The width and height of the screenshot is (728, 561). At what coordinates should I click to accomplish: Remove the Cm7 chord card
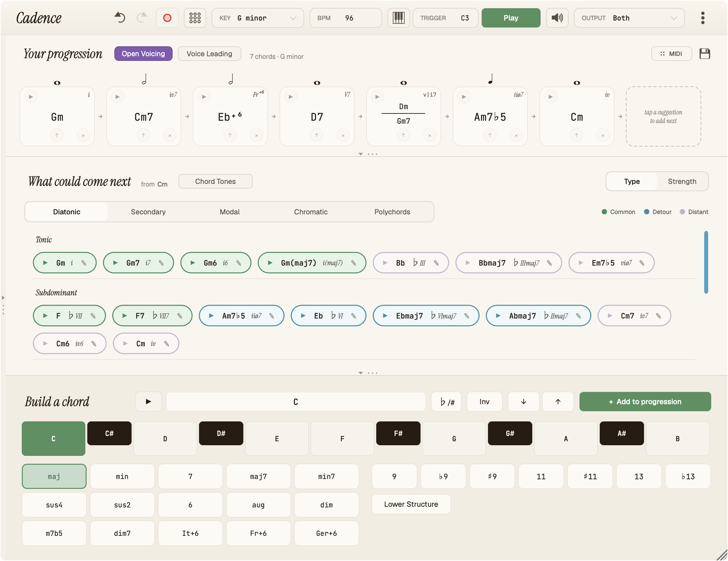[170, 135]
